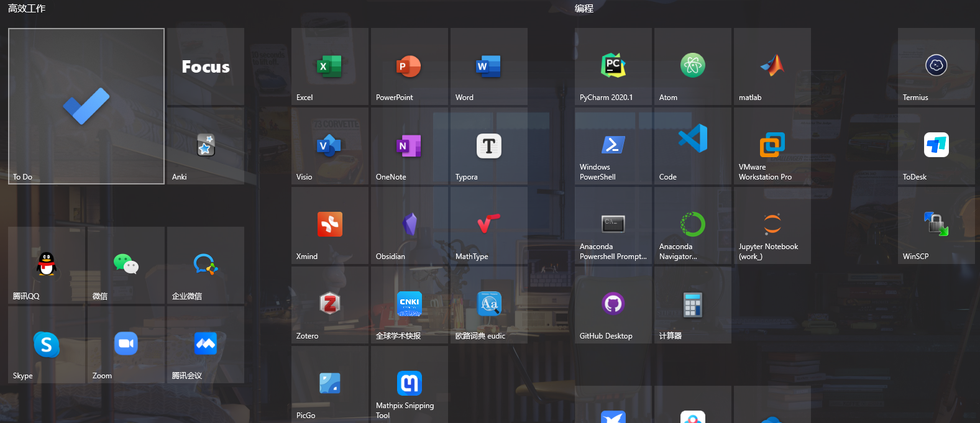Image resolution: width=980 pixels, height=423 pixels.
Task: Launch Word tile
Action: click(x=489, y=66)
